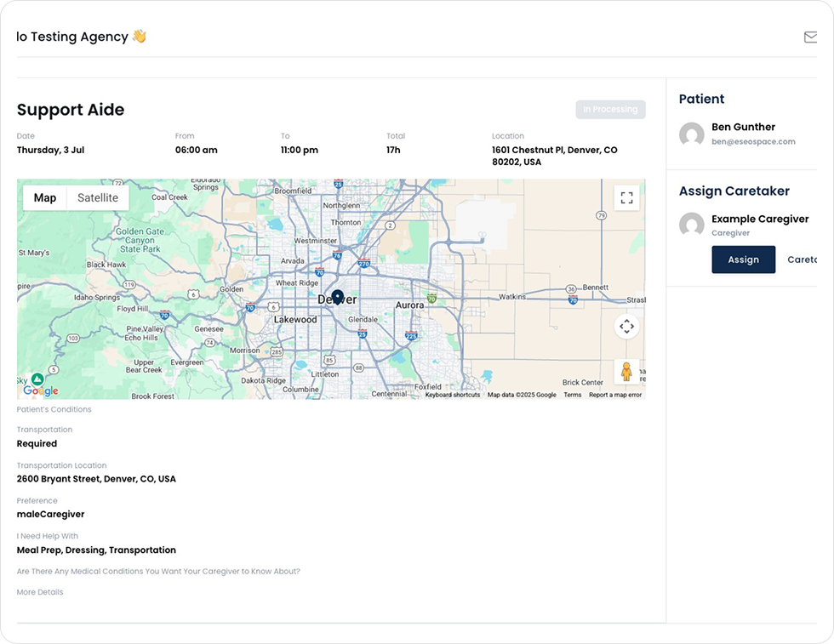Click the medical conditions question label
This screenshot has width=834, height=644.
(x=158, y=571)
